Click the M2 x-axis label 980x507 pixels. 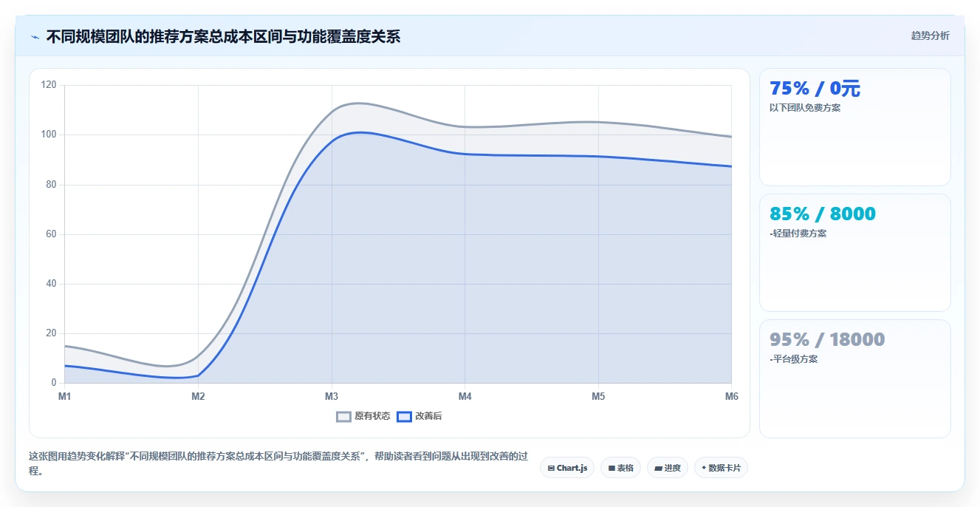198,397
